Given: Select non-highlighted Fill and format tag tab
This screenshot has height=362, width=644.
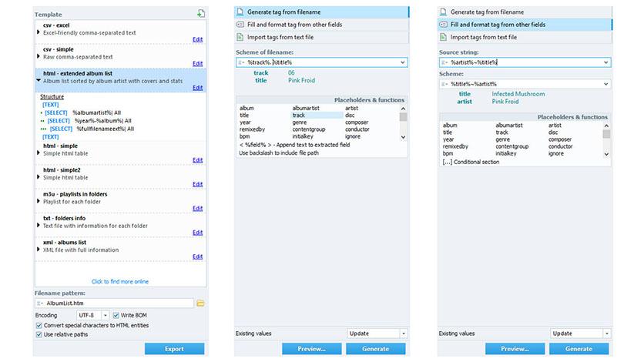Looking at the screenshot, I should click(x=321, y=25).
